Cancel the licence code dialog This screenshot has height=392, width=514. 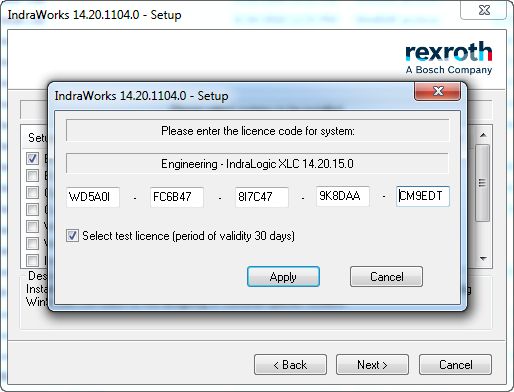(x=386, y=277)
